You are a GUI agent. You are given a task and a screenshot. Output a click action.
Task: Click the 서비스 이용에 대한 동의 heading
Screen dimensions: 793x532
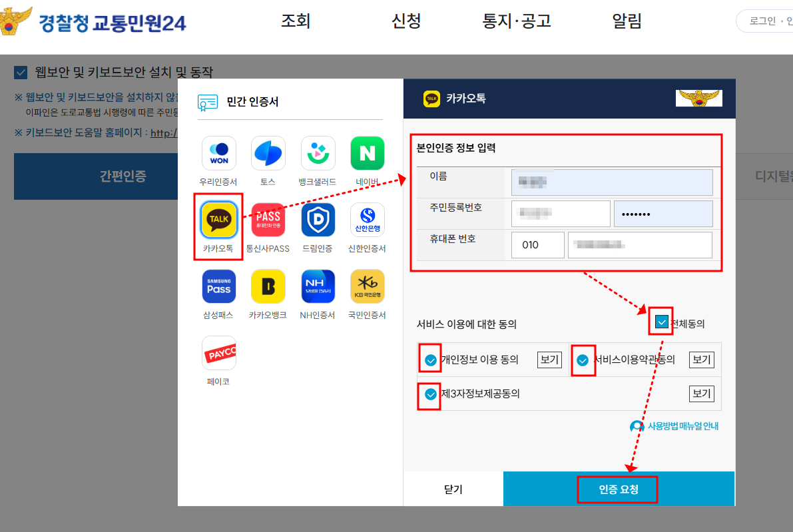(x=466, y=324)
